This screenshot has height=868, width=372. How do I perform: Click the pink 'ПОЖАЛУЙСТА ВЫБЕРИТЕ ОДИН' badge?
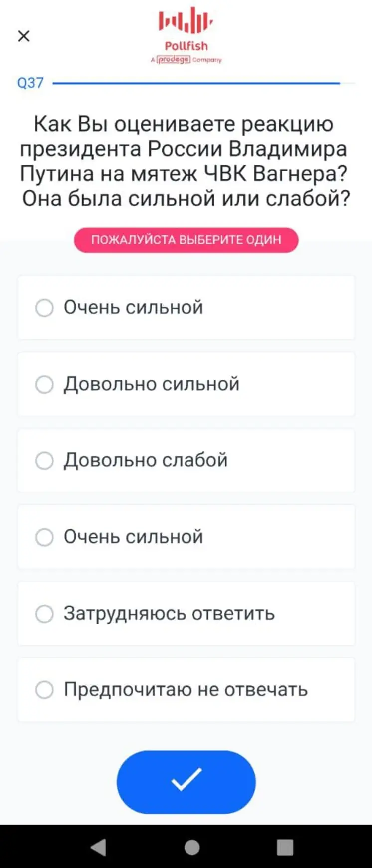[x=186, y=240]
